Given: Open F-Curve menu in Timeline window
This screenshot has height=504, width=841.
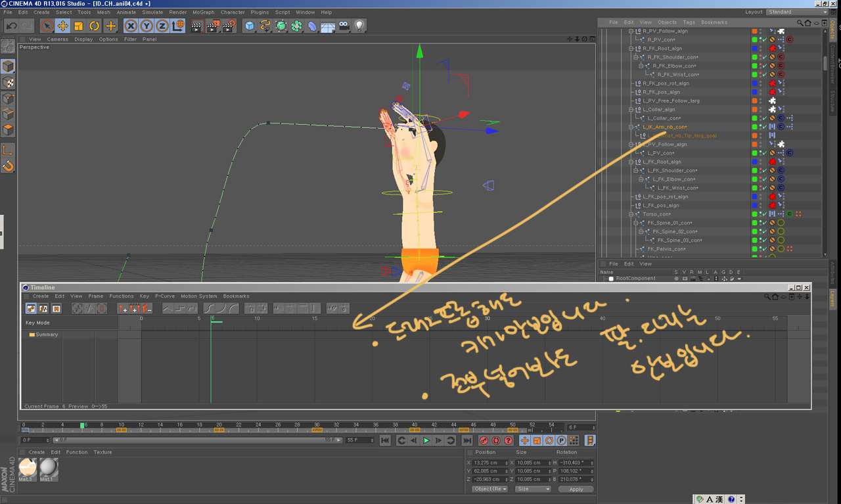Looking at the screenshot, I should point(165,296).
